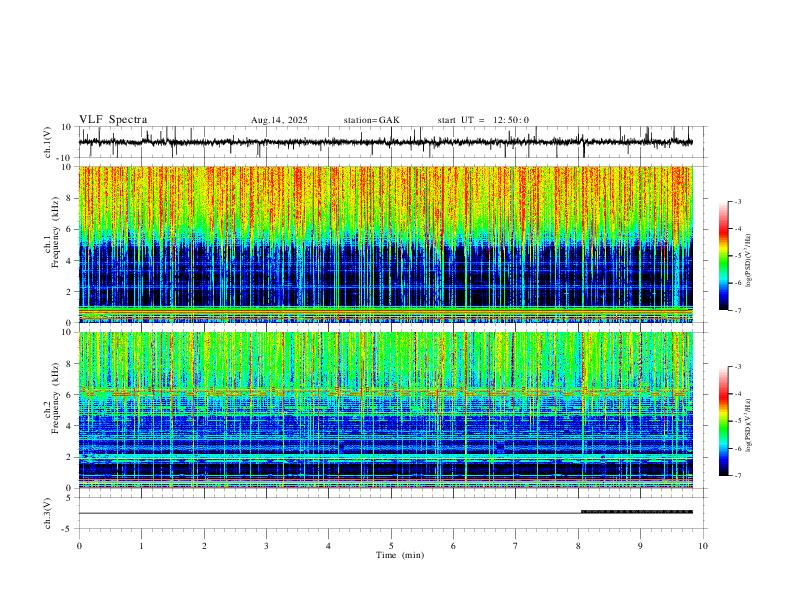Viewport: 792px width, 612px height.
Task: Click the "ch.1(V)" axis label
Action: coord(48,142)
